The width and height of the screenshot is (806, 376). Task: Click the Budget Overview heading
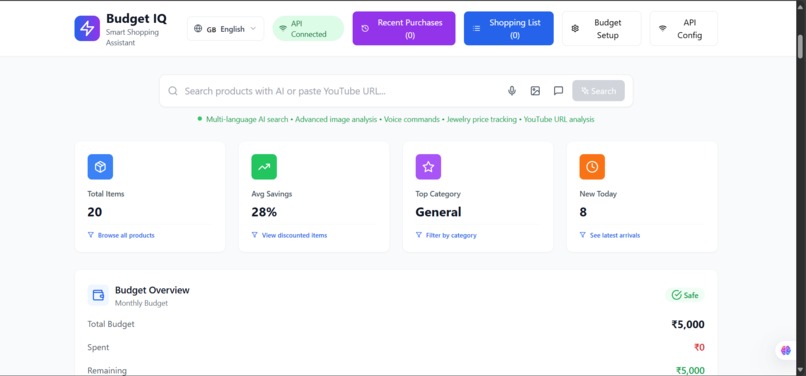point(152,290)
